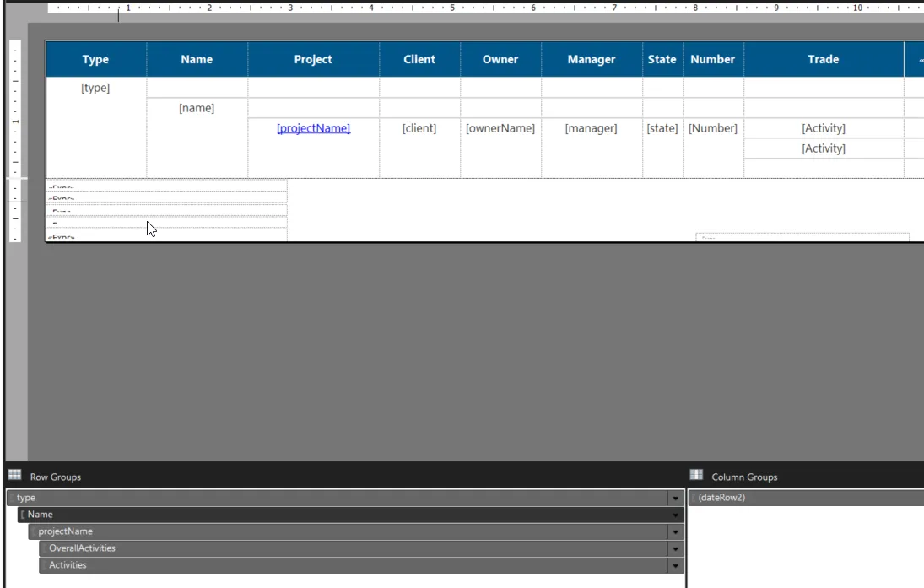
Task: Open the dropdown arrow for the OverallActivities row group
Action: click(x=675, y=548)
